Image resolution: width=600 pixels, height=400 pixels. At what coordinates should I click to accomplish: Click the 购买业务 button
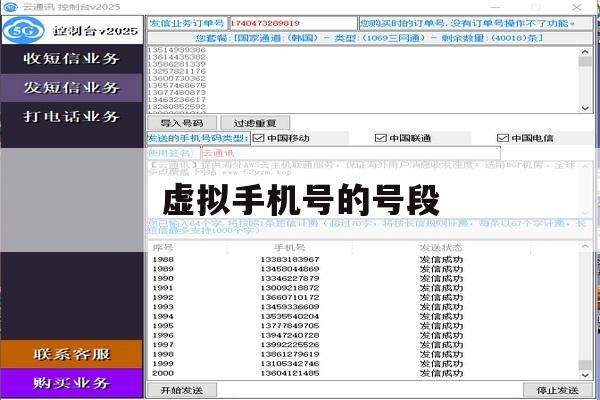(71, 383)
